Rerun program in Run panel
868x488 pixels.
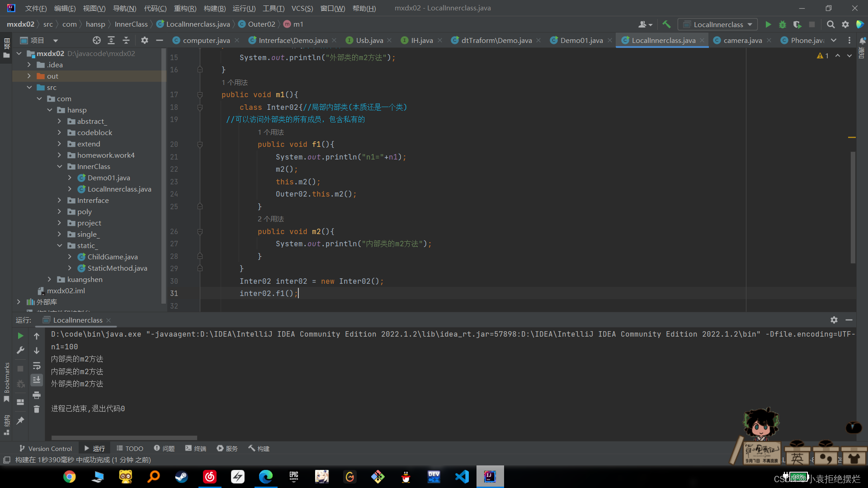pyautogui.click(x=20, y=336)
